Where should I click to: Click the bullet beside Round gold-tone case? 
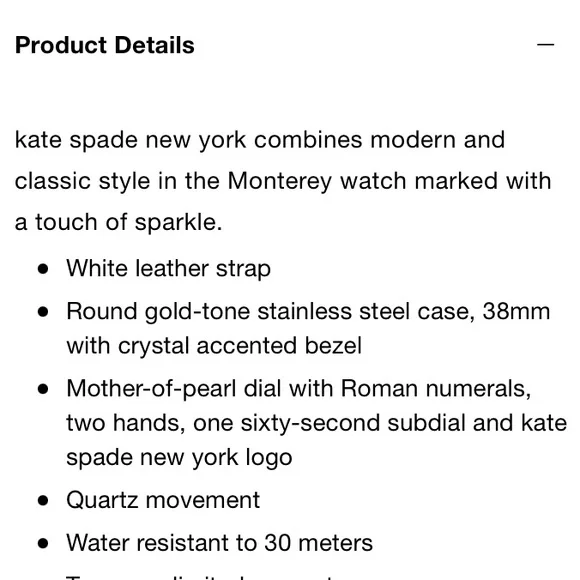pos(43,312)
